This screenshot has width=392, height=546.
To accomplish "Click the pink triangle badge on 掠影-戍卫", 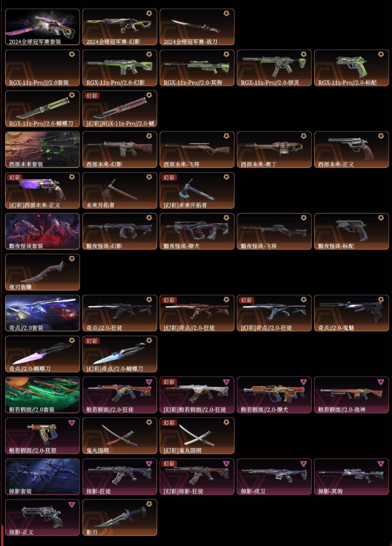I will click(x=303, y=464).
